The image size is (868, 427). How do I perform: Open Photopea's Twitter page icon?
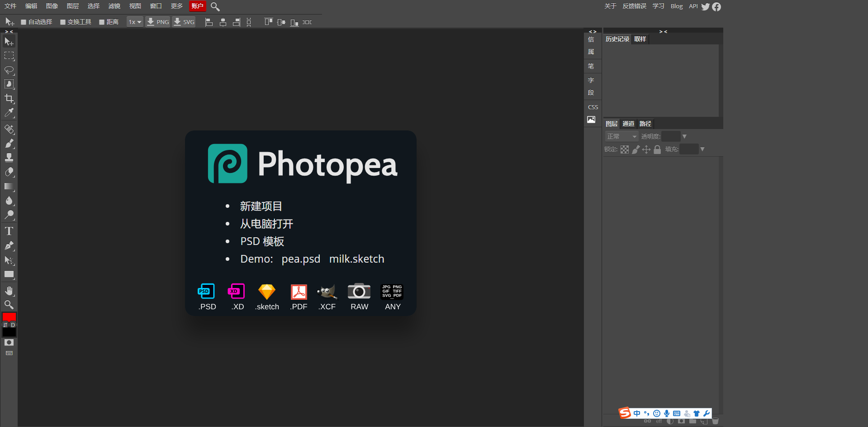[706, 7]
